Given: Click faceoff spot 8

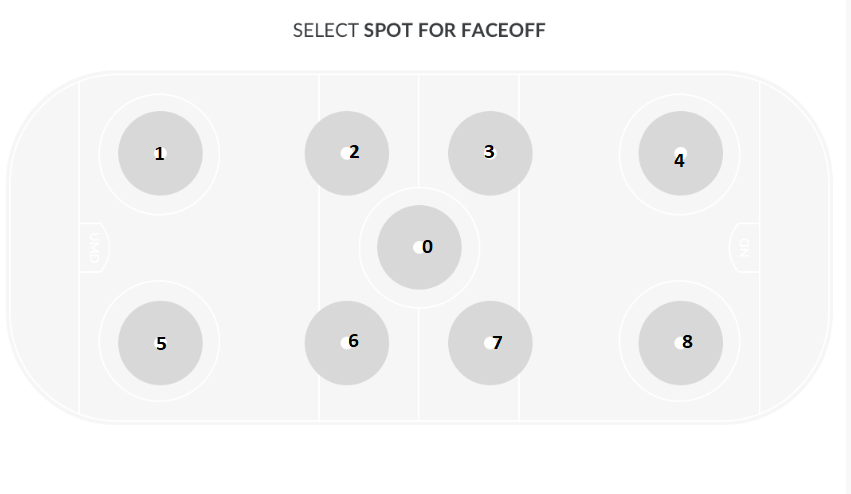Looking at the screenshot, I should coord(680,343).
